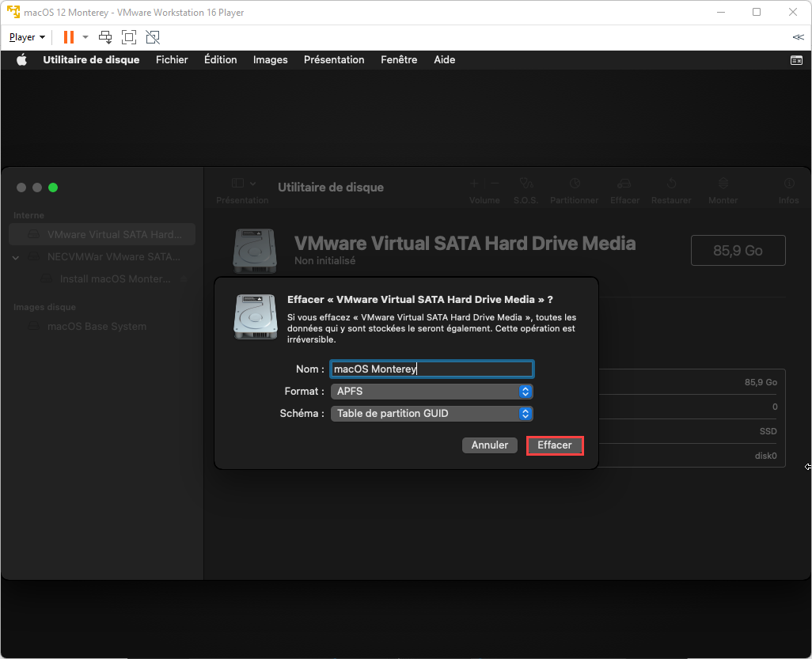This screenshot has height=659, width=812.
Task: Click the Partitionner toolbar icon
Action: pyautogui.click(x=575, y=184)
